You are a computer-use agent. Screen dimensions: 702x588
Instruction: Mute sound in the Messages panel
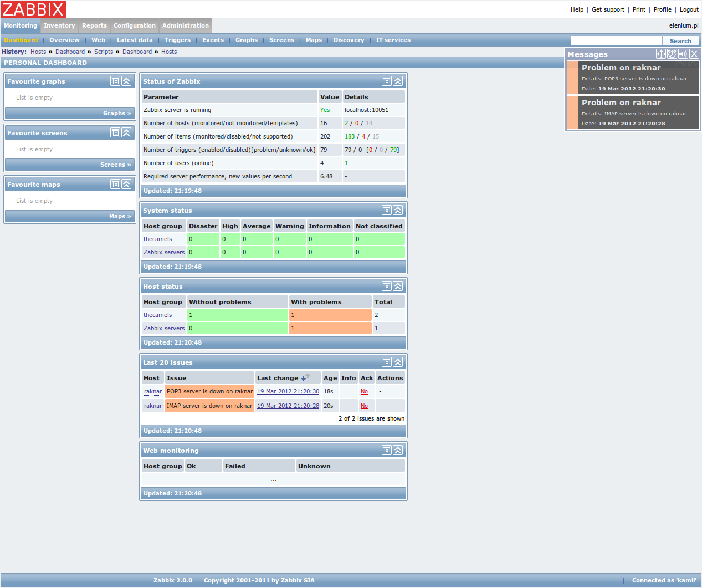coord(683,54)
